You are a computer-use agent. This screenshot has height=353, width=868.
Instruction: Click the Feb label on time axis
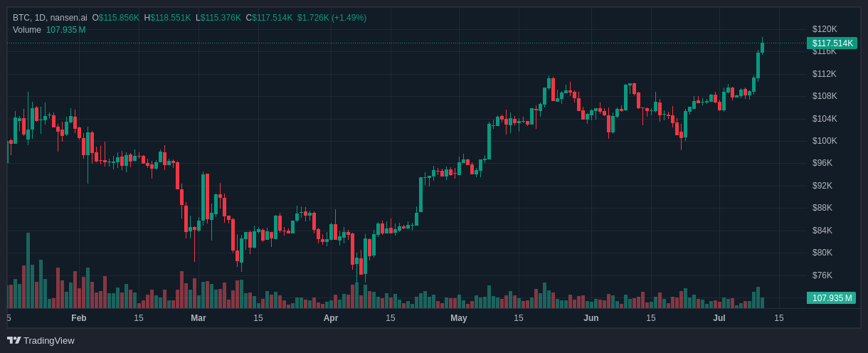tap(79, 318)
